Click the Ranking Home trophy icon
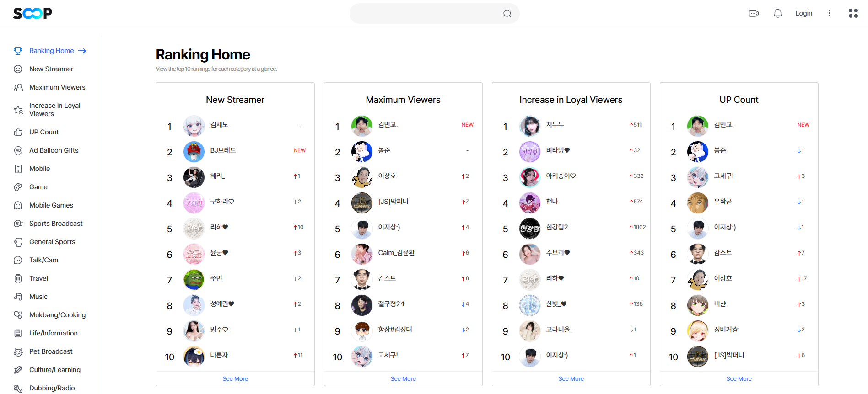The image size is (868, 394). pyautogui.click(x=18, y=51)
